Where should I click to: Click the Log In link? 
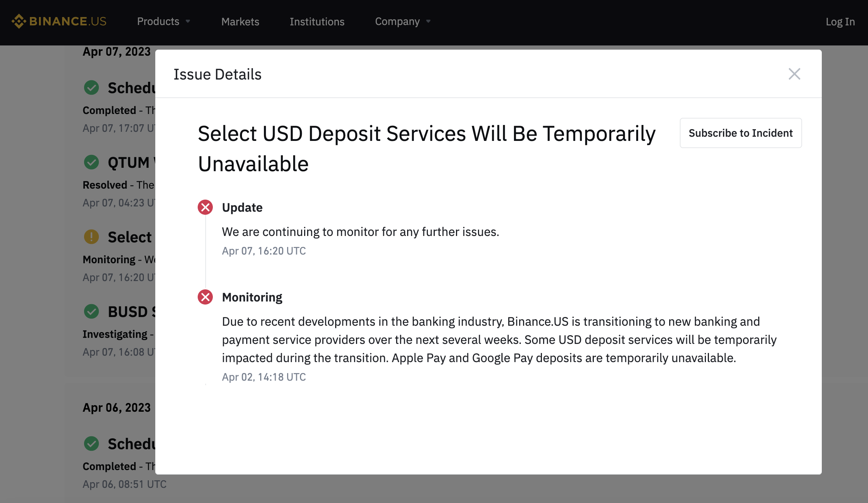tap(840, 22)
